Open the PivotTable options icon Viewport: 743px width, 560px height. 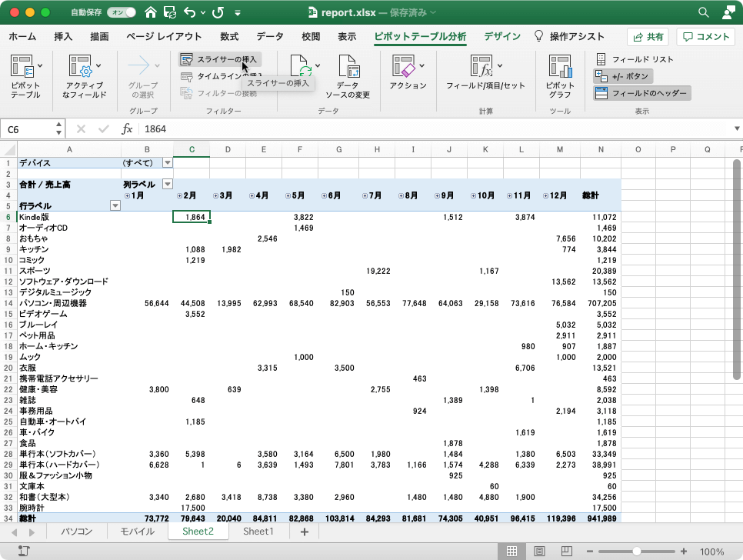22,66
